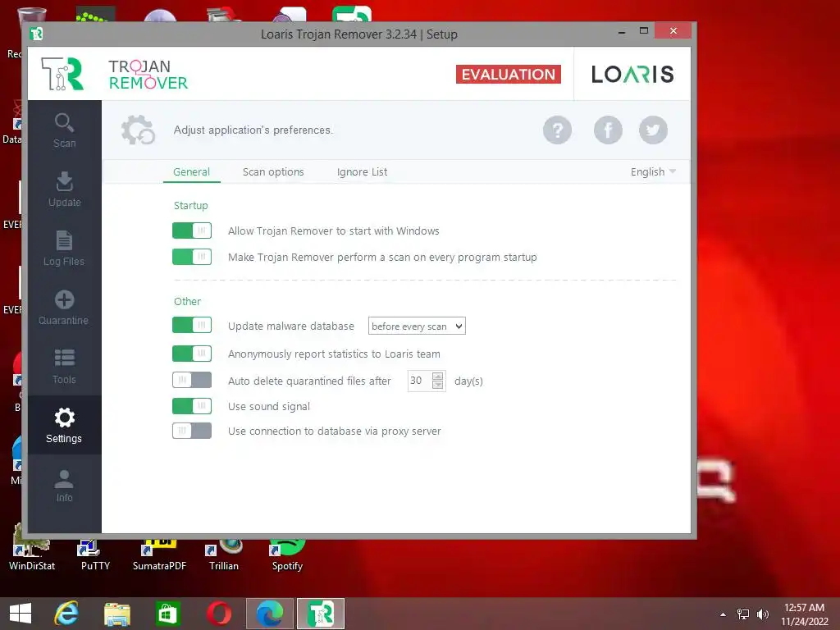840x630 pixels.
Task: Open File Explorer from taskbar
Action: 116,614
